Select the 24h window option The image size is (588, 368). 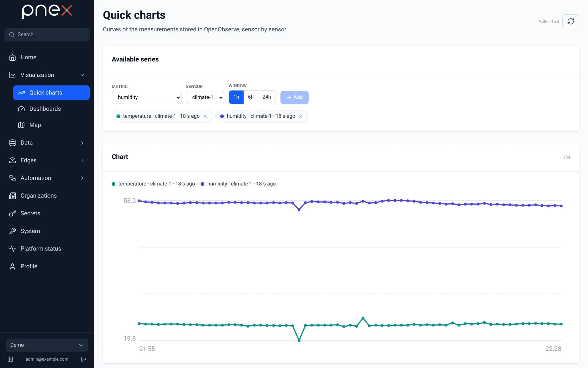click(267, 97)
